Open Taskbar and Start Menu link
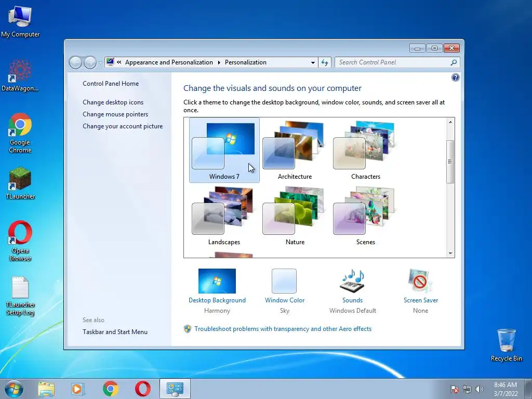The height and width of the screenshot is (399, 532). pyautogui.click(x=115, y=332)
